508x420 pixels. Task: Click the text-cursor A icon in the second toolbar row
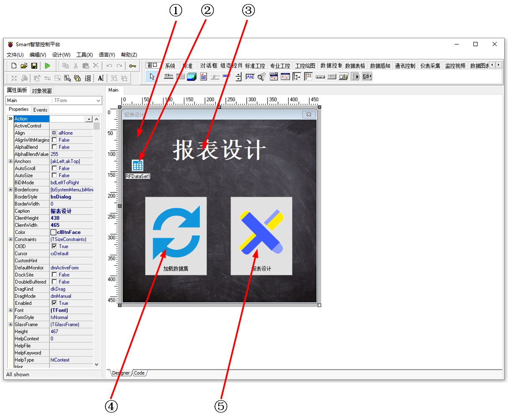point(101,78)
